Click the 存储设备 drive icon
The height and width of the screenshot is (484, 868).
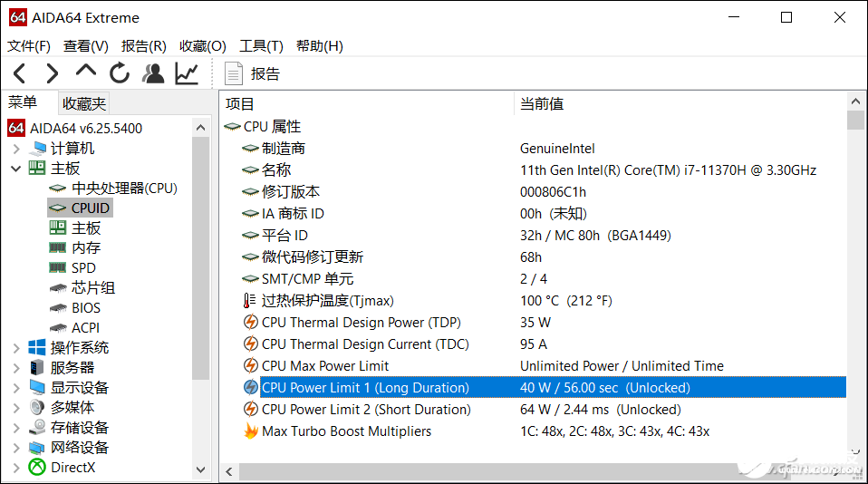click(37, 427)
